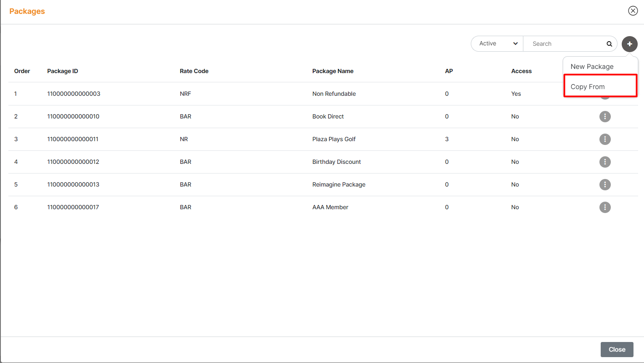Select package ID 110000000000013

click(x=73, y=184)
